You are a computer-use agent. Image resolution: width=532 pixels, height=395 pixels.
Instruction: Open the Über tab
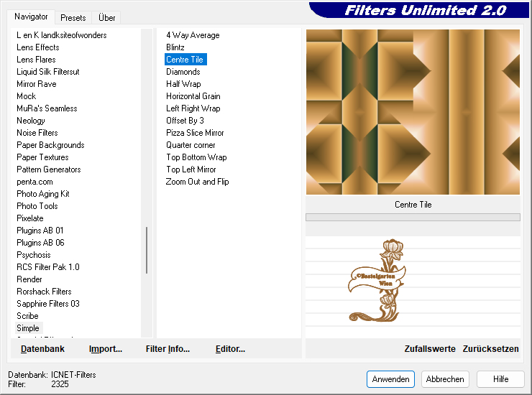(106, 18)
